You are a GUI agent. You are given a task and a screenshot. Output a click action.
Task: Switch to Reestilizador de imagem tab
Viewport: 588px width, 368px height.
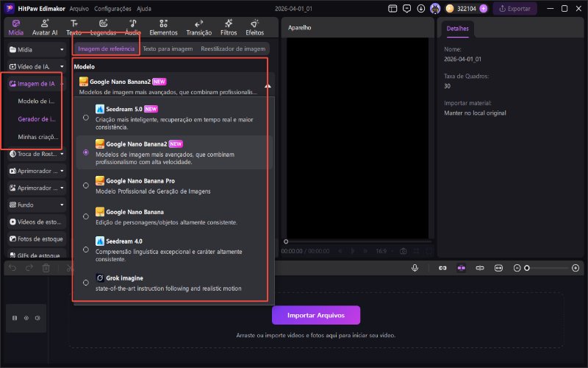click(x=233, y=49)
